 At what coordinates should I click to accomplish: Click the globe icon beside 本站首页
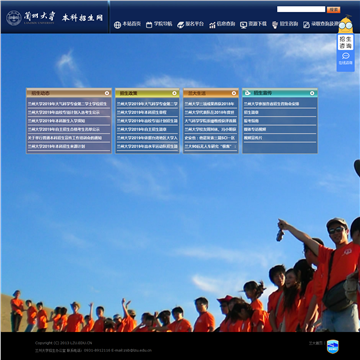click(117, 25)
